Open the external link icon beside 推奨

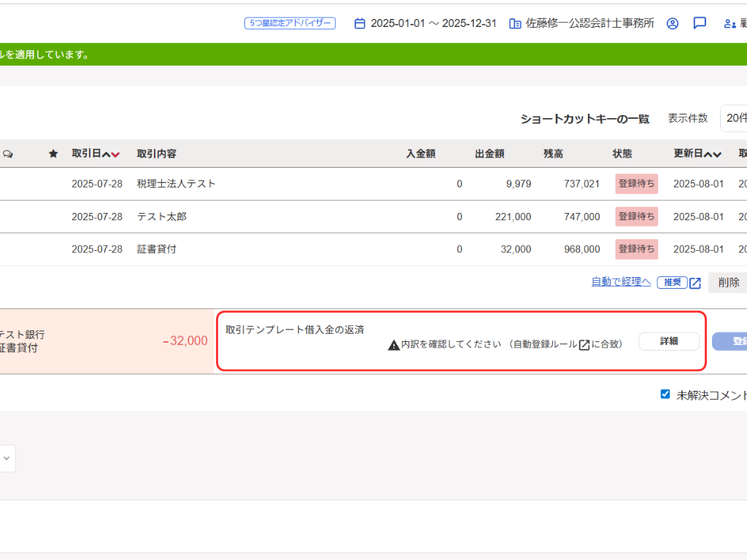tap(695, 283)
